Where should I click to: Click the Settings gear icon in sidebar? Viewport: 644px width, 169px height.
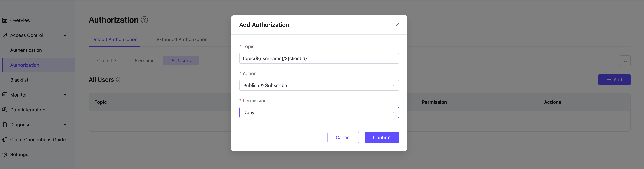(5, 154)
